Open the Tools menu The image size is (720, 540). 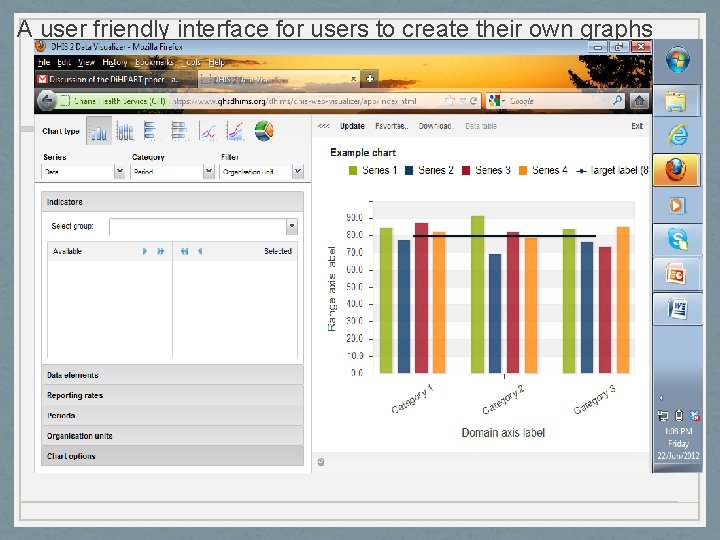point(191,62)
